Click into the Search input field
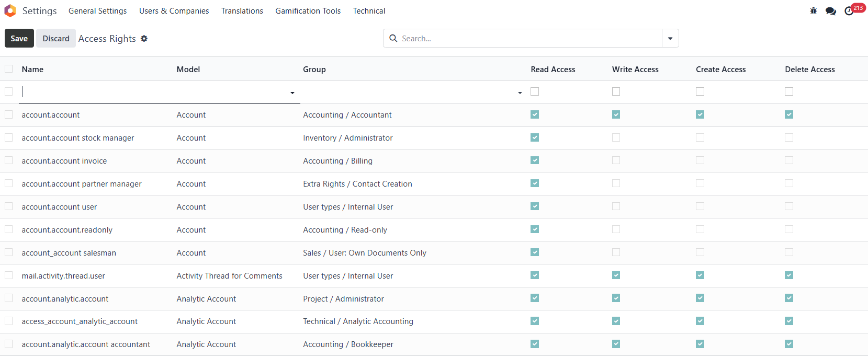Viewport: 868px width, 358px height. pos(528,38)
